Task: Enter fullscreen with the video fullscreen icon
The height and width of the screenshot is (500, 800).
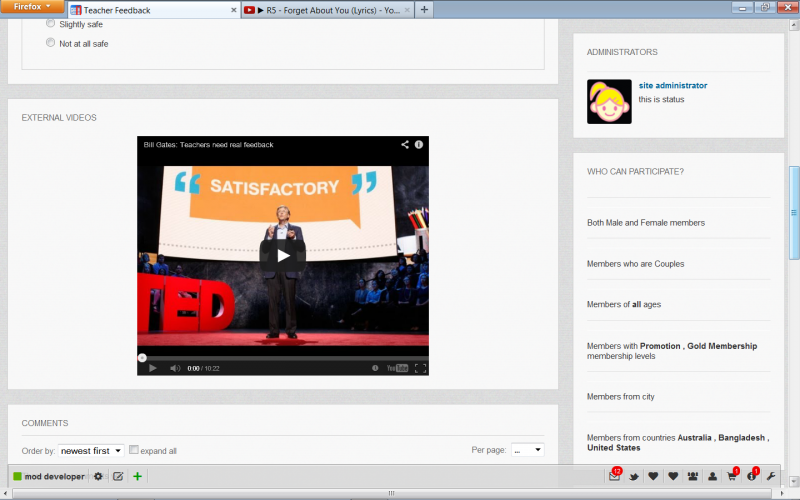Action: pyautogui.click(x=420, y=368)
